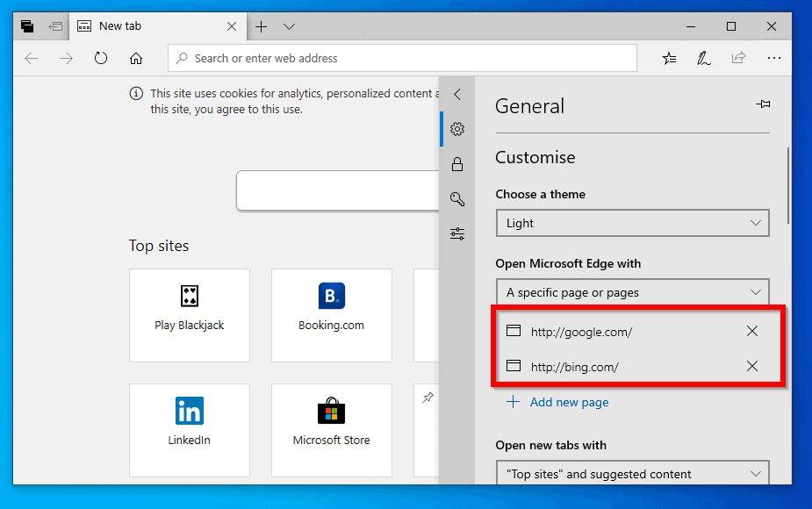This screenshot has width=812, height=509.
Task: Open Advanced settings sliders section
Action: coord(456,234)
